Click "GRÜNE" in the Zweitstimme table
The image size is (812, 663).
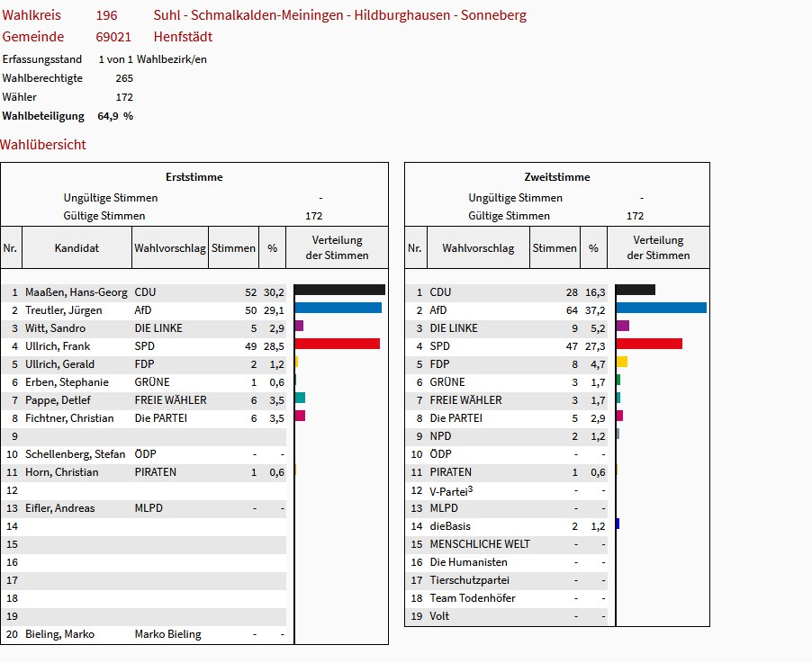pos(447,382)
